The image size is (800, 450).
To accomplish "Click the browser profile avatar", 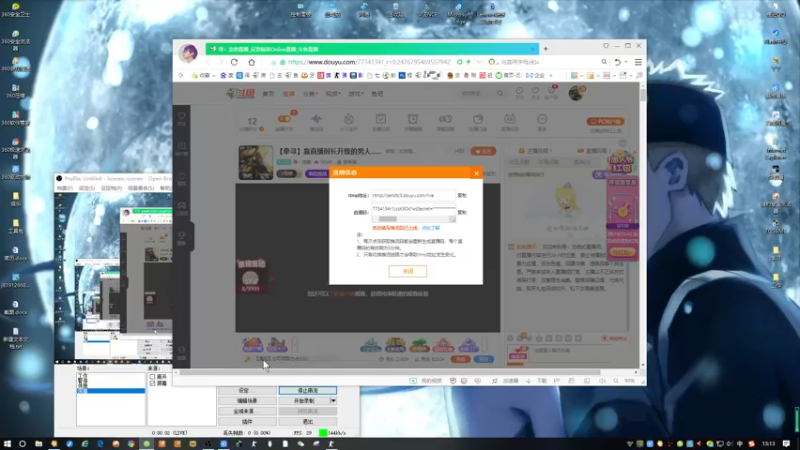I will point(188,53).
